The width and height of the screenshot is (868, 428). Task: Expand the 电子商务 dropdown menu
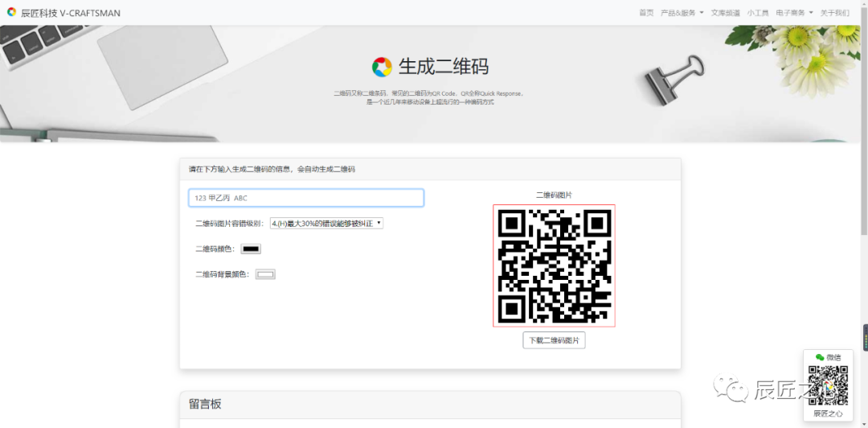tap(794, 13)
